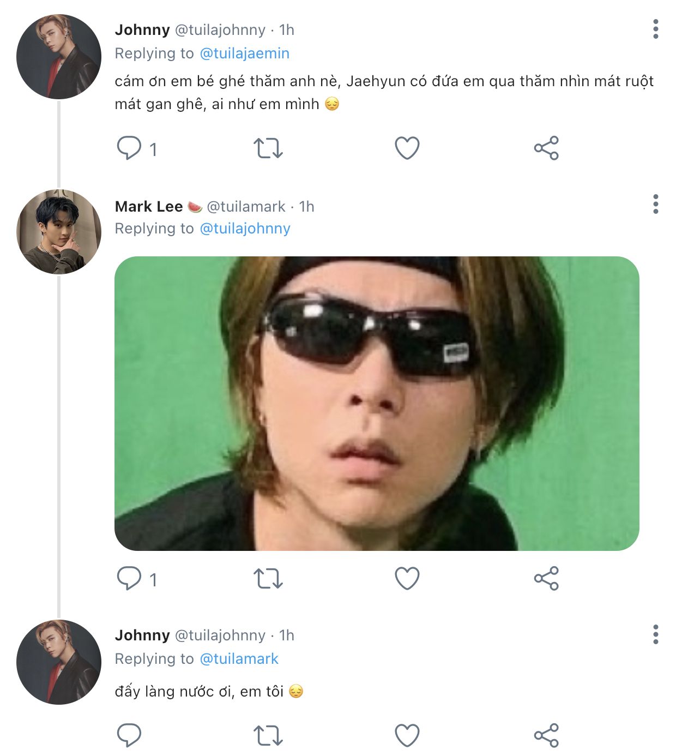
Task: Open the @tuilajaemin profile link
Action: coord(244,53)
